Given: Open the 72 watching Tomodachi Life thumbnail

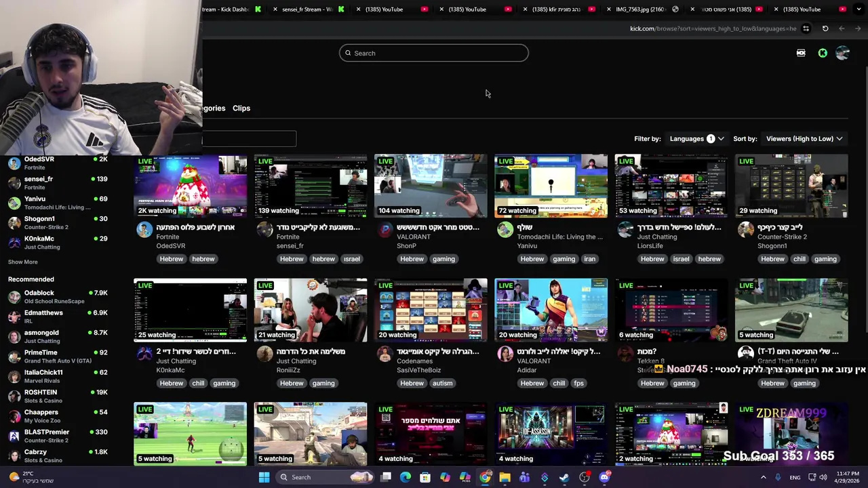Looking at the screenshot, I should point(551,186).
